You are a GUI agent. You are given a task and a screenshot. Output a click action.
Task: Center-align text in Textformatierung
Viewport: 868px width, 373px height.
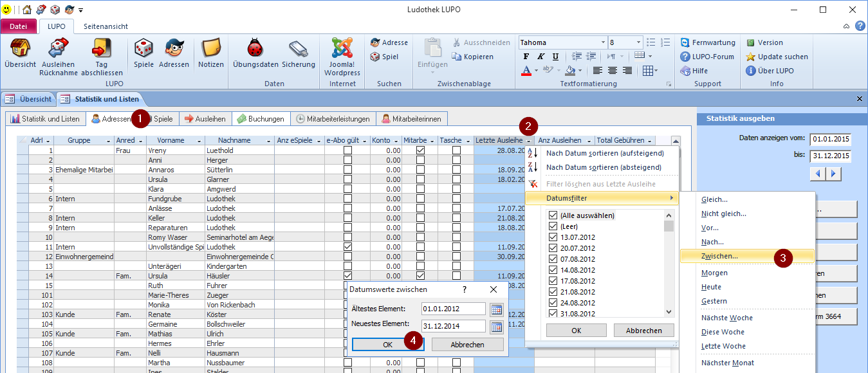click(612, 71)
